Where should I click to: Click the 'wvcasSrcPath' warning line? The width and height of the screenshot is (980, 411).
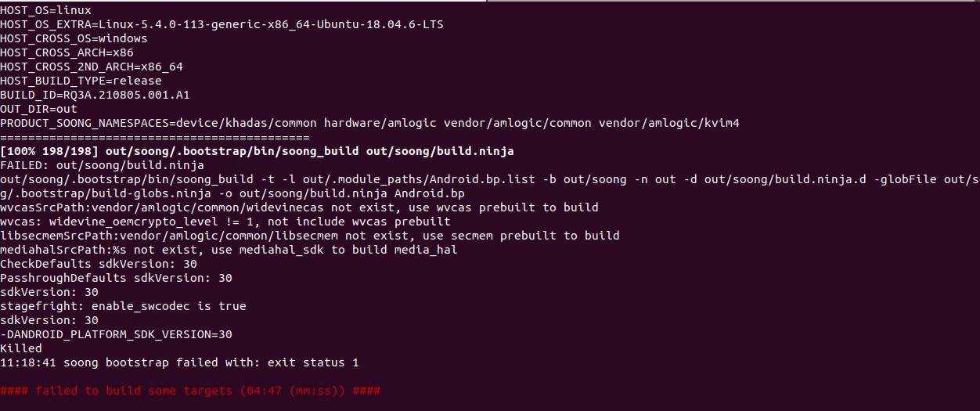click(x=299, y=207)
